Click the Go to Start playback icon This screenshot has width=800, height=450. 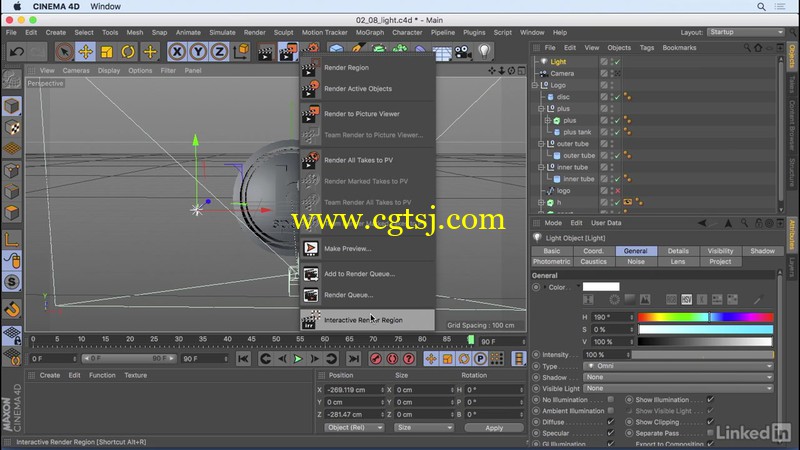click(243, 359)
